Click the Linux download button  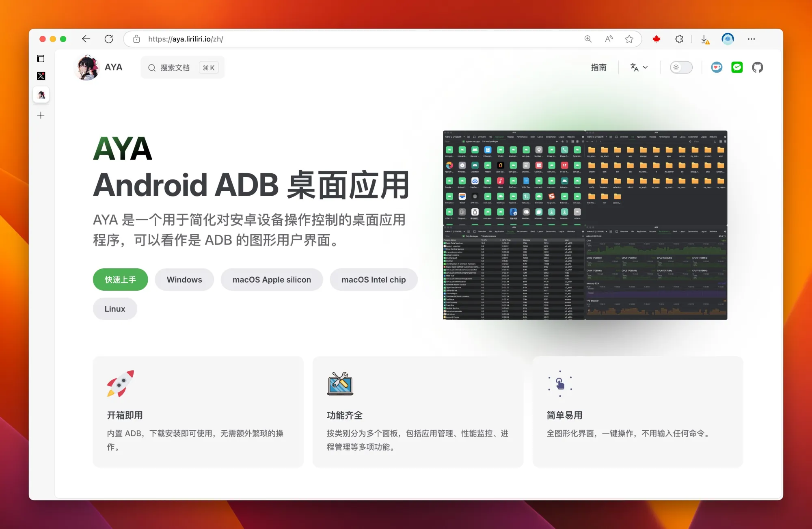tap(115, 309)
